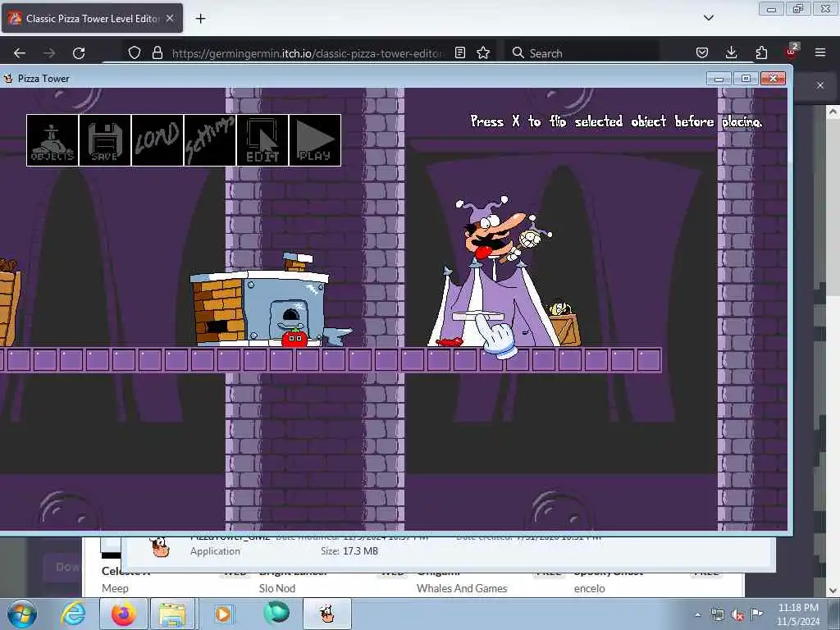Focus the Firefox Search field

click(582, 53)
